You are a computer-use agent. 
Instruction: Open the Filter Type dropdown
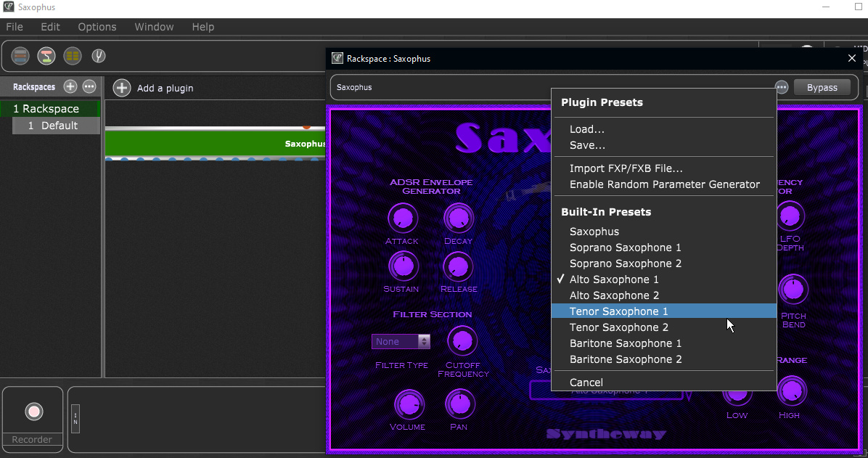[x=401, y=342]
